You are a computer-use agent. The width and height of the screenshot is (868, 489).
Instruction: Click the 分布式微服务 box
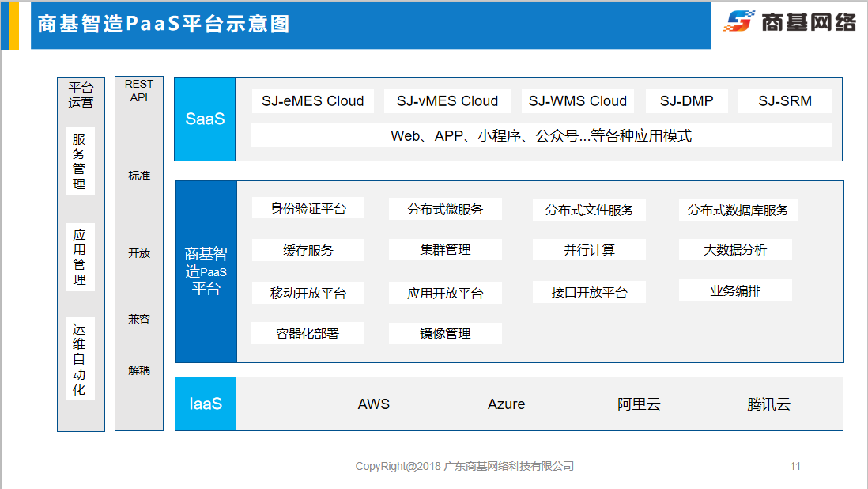(x=445, y=210)
